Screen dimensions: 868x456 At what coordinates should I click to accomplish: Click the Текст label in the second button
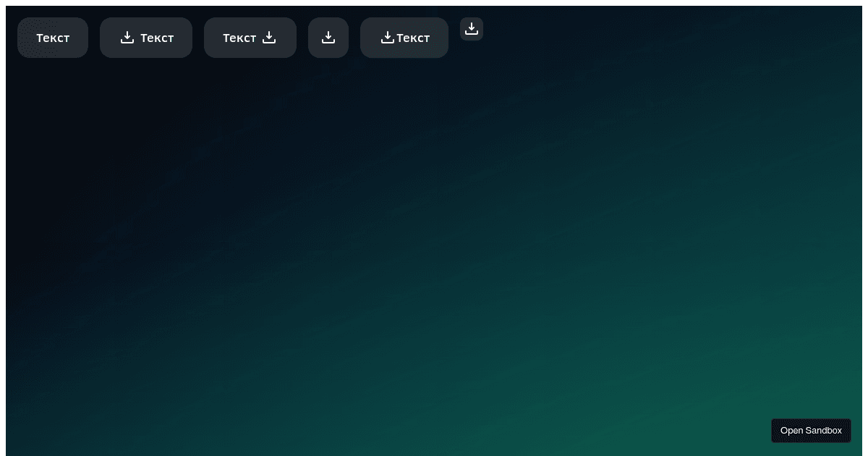[x=157, y=38]
